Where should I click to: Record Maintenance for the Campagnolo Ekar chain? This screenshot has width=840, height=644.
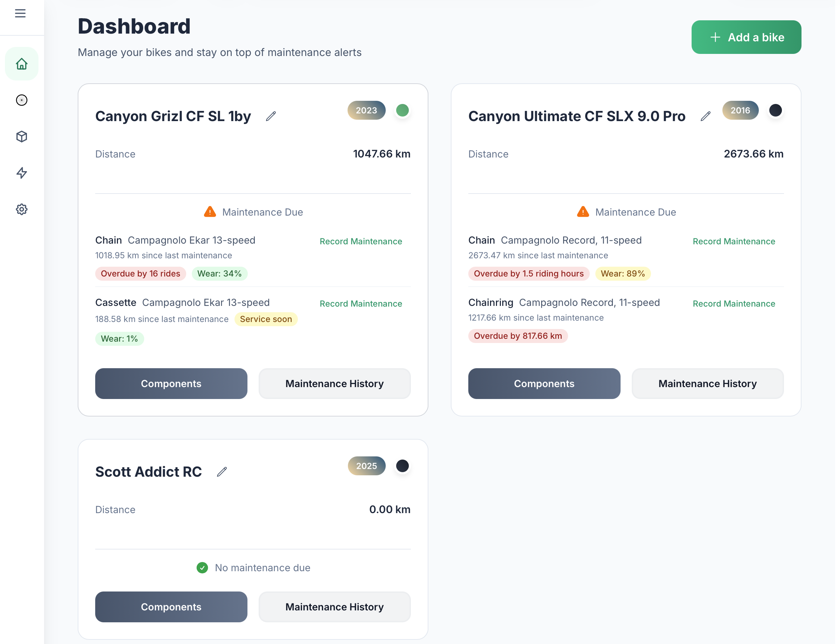click(x=360, y=241)
